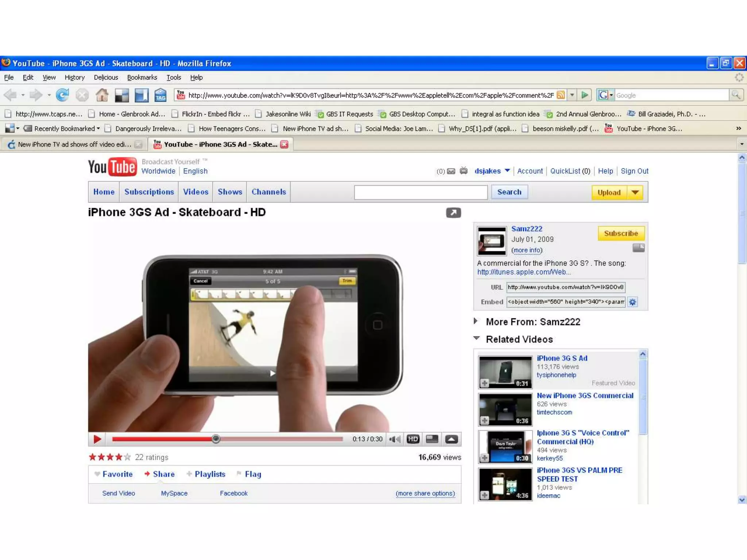Click the Delicious TAG toolbar icon
Image resolution: width=747 pixels, height=560 pixels.
[x=160, y=95]
